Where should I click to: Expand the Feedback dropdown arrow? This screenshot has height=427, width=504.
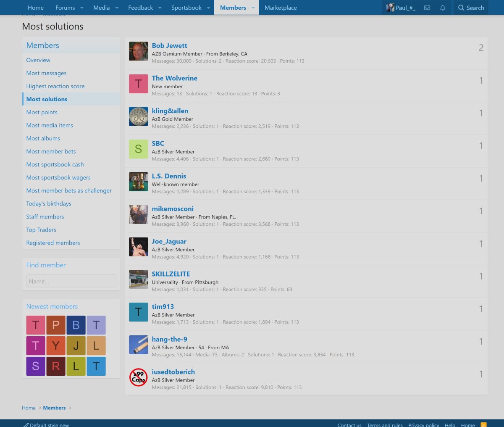[x=160, y=8]
